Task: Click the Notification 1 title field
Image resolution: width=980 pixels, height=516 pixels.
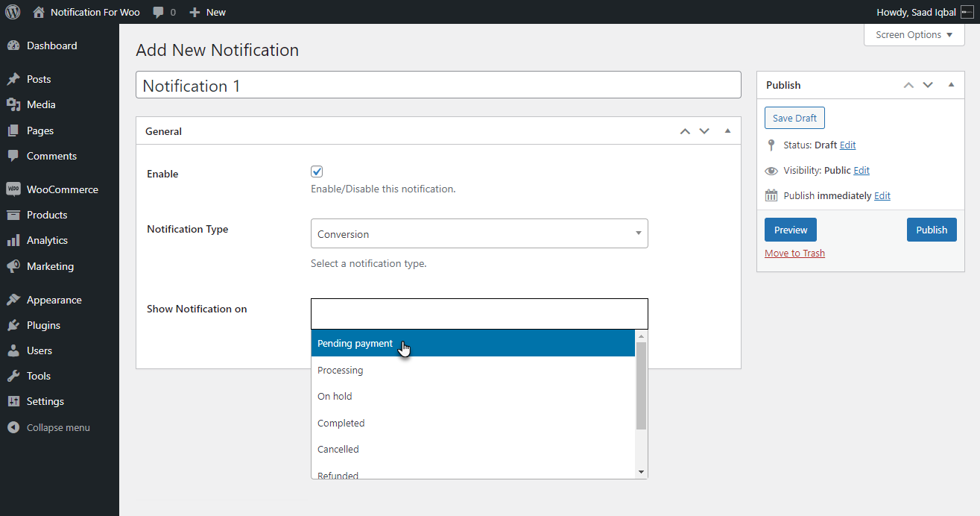Action: pos(438,85)
